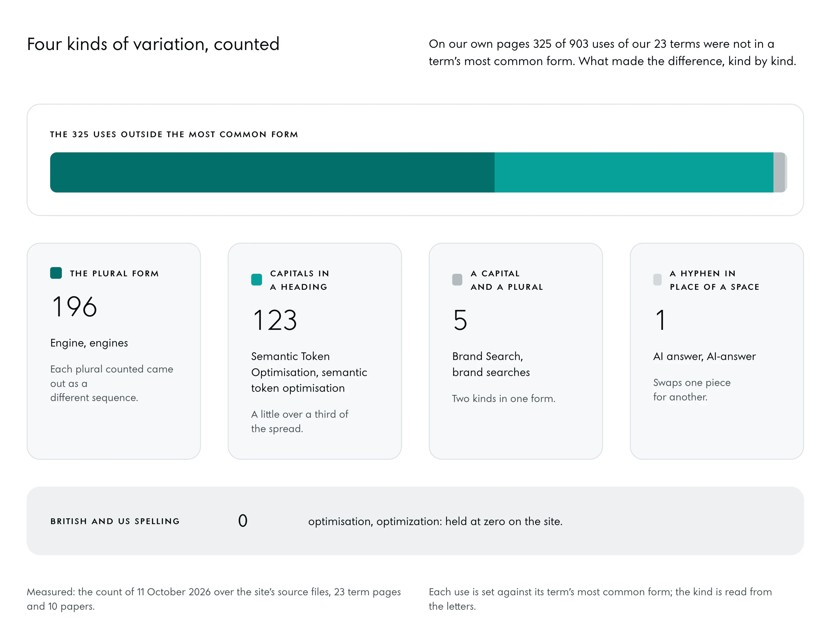831x644 pixels.
Task: Click the intro paragraph about 325 of 903 uses
Action: (612, 53)
